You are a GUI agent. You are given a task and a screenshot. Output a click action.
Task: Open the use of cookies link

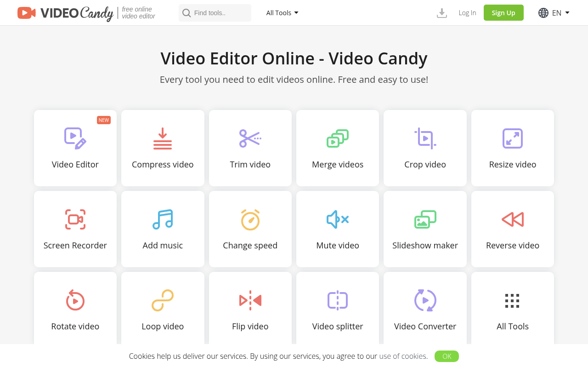click(x=402, y=356)
